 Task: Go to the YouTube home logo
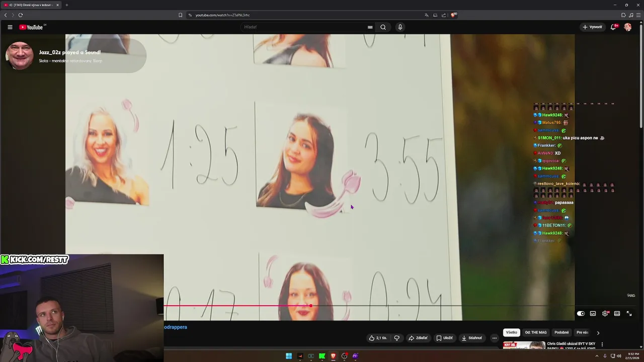[x=31, y=27]
